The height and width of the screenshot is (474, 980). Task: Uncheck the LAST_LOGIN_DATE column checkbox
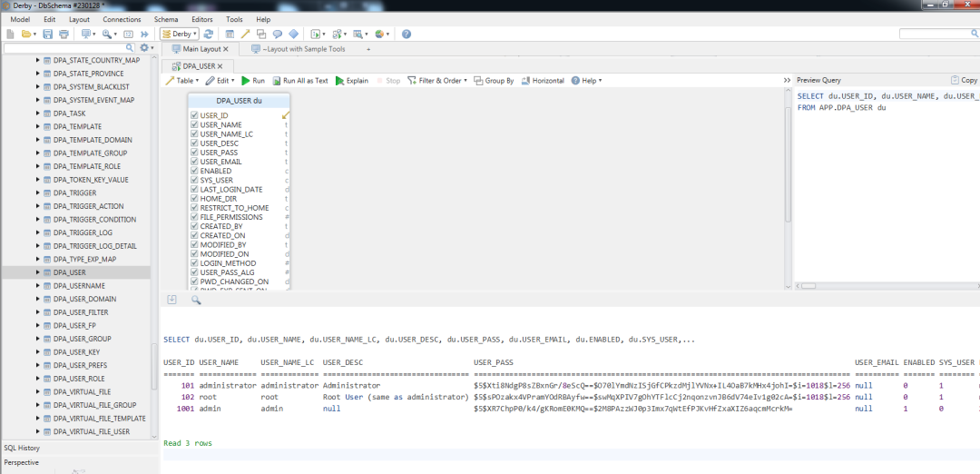point(194,190)
